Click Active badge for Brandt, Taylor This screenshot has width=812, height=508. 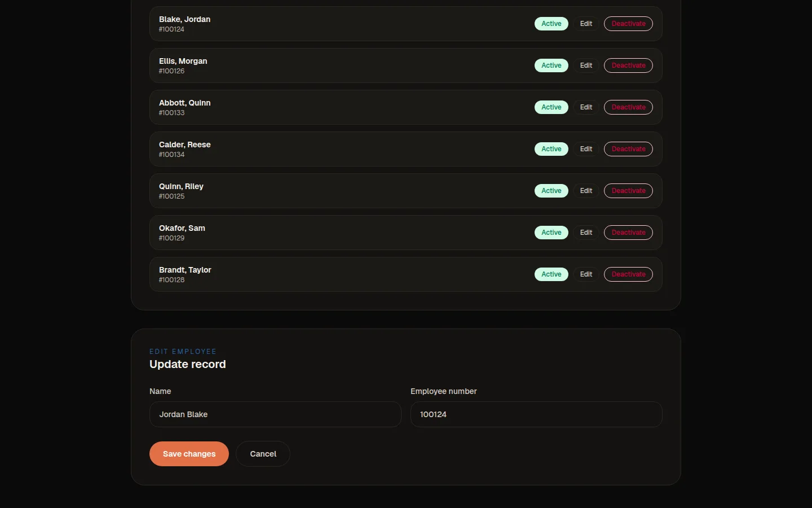(551, 274)
